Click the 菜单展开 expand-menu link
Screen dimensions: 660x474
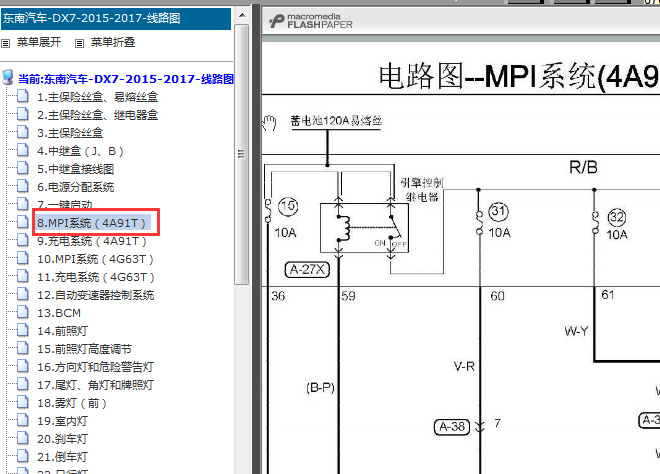pos(39,42)
